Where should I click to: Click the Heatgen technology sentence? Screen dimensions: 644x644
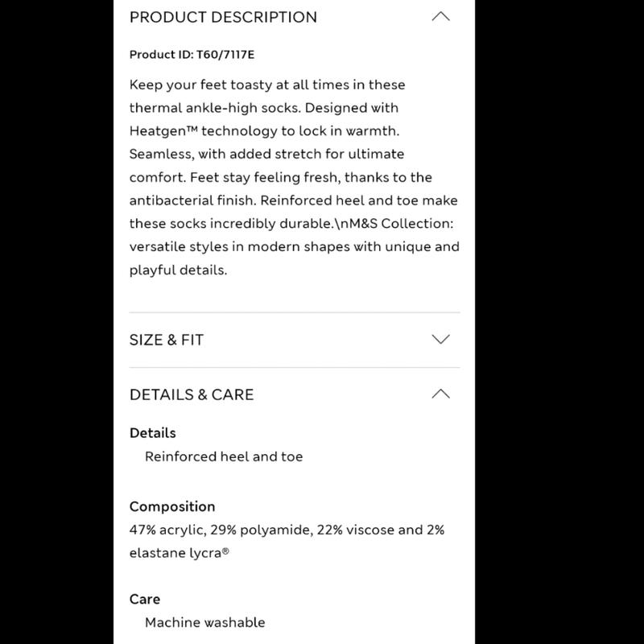click(x=265, y=130)
